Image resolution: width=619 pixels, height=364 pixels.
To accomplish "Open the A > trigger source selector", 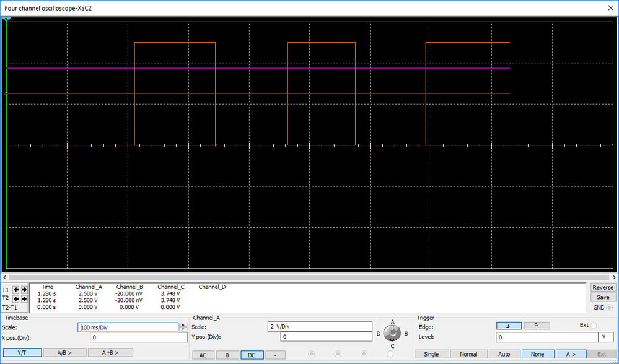I will [570, 354].
